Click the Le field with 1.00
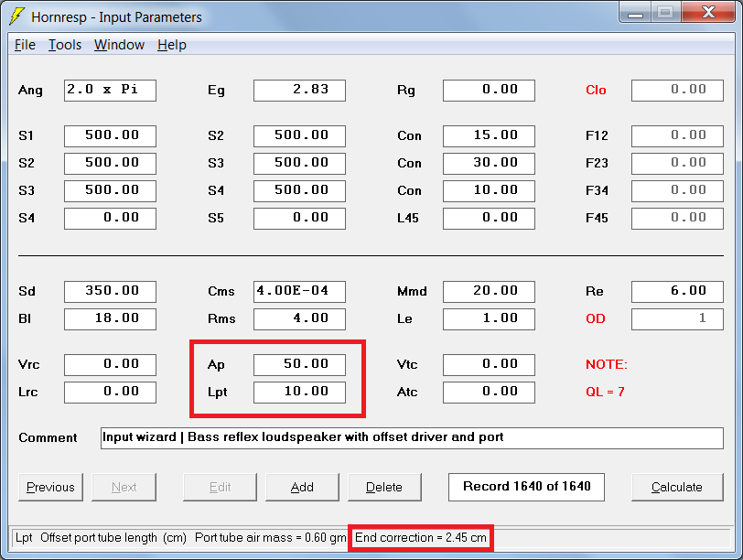This screenshot has height=560, width=743. (489, 318)
